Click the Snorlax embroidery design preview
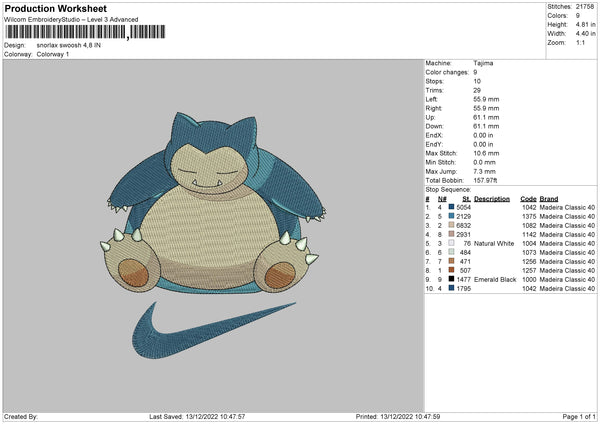Viewport: 600px width, 424px height. pos(213,203)
